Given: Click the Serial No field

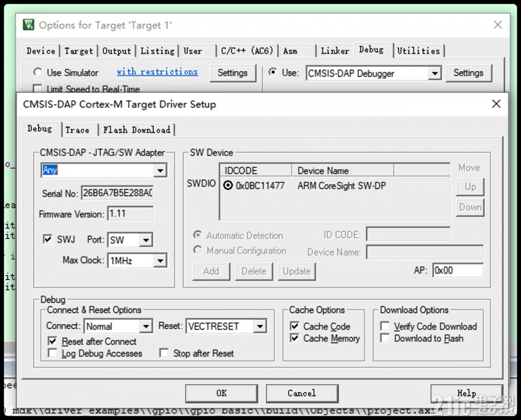Looking at the screenshot, I should pyautogui.click(x=117, y=192).
